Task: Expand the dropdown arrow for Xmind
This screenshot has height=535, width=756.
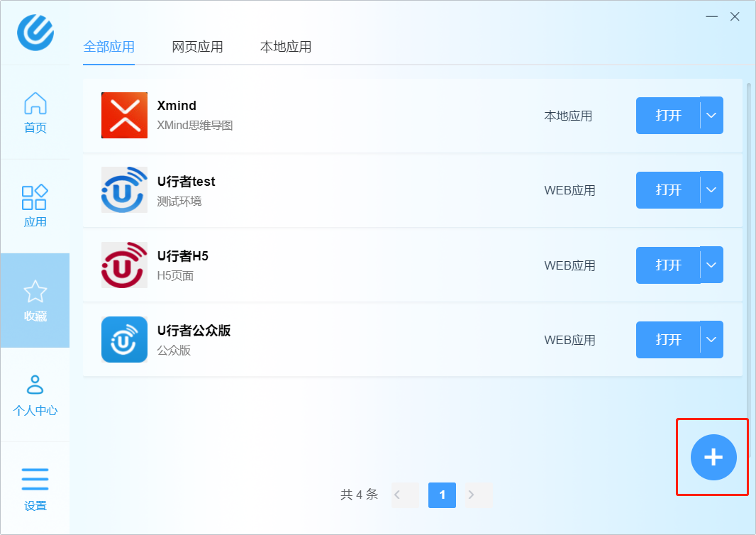Action: point(711,115)
